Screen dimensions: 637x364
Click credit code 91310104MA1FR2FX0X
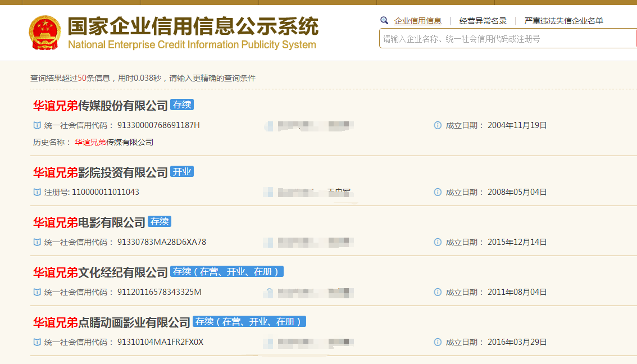point(161,342)
